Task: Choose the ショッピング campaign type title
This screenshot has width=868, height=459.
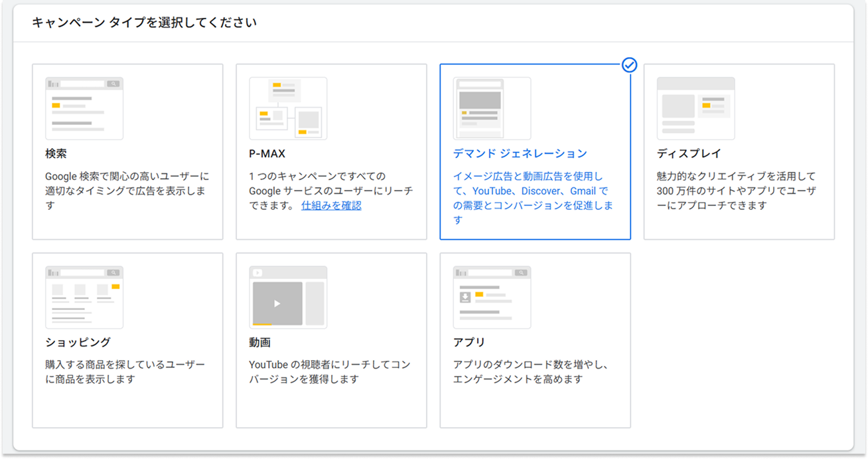Action: tap(78, 343)
